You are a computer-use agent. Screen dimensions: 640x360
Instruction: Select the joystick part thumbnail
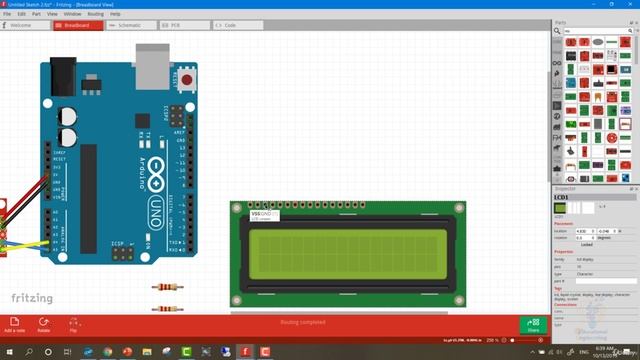coord(571,151)
